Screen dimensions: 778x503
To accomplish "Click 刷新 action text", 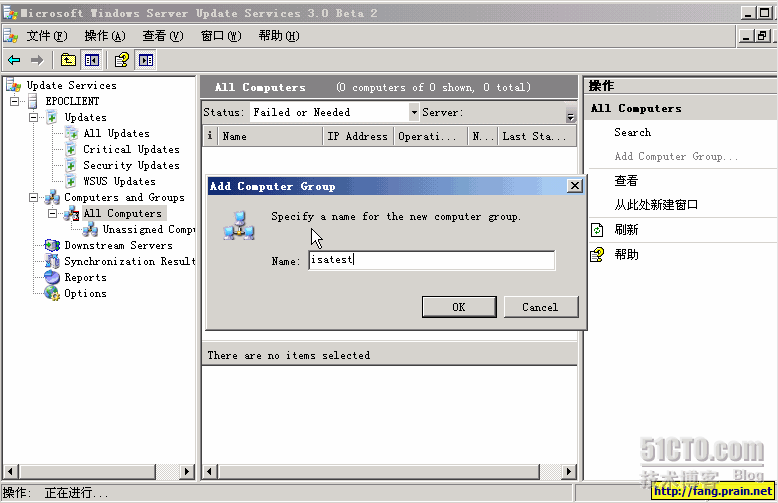I will pos(626,230).
